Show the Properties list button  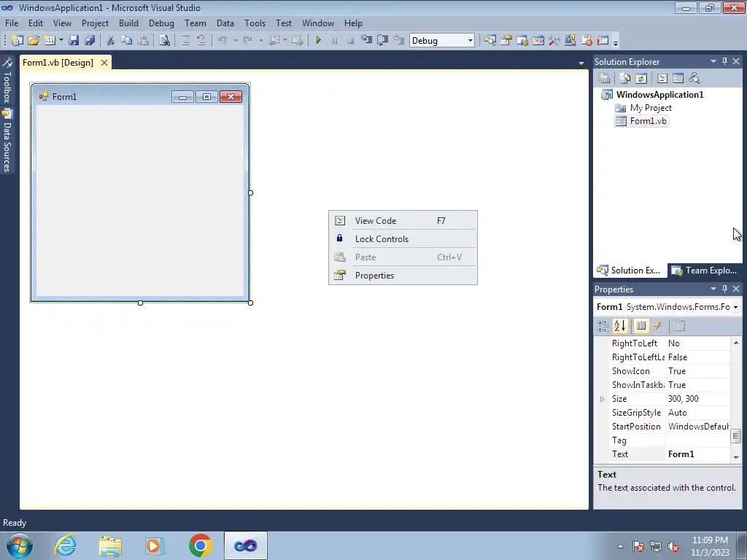pyautogui.click(x=641, y=326)
